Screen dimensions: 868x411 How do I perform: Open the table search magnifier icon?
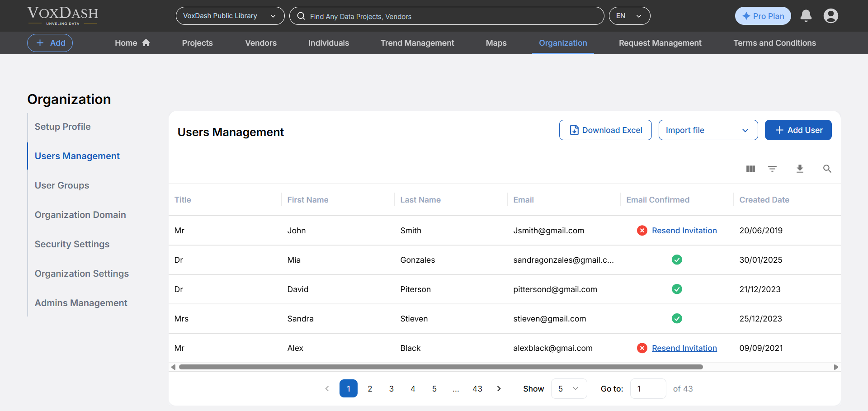point(827,169)
